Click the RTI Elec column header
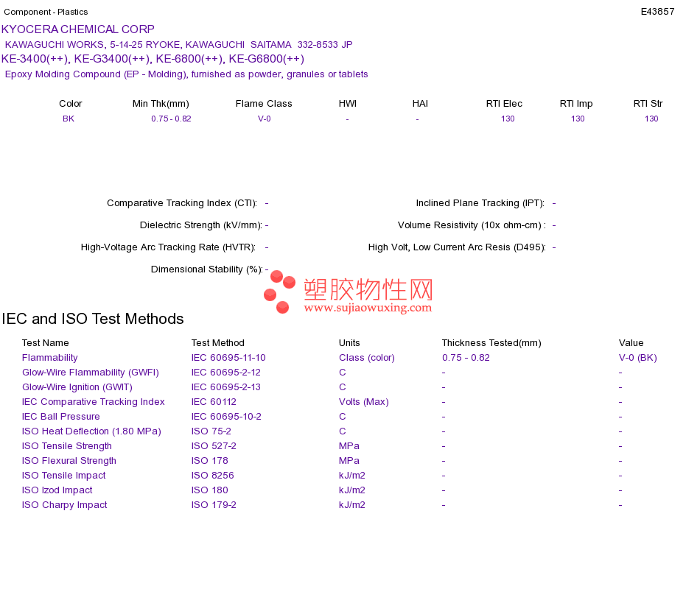The height and width of the screenshot is (589, 700). (504, 104)
